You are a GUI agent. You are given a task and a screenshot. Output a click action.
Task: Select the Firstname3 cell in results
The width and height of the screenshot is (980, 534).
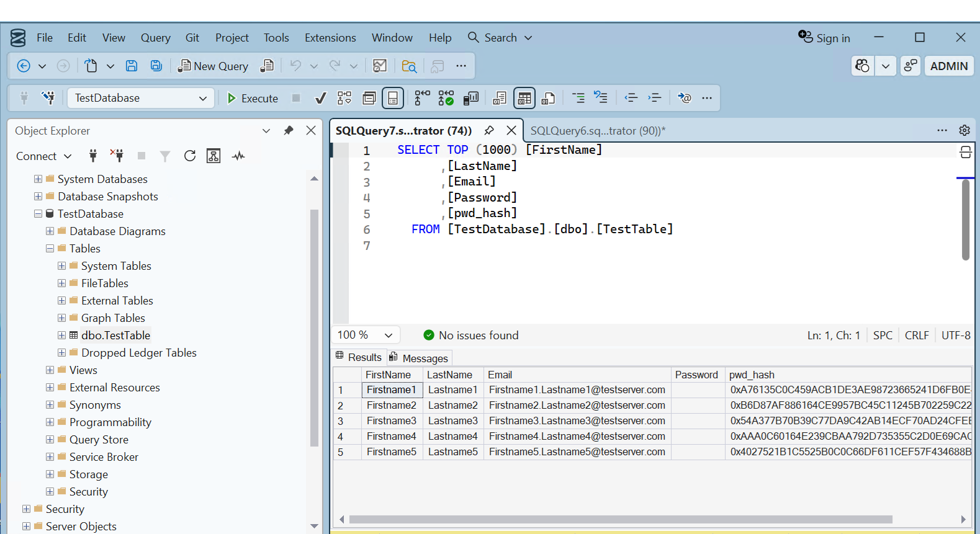click(392, 421)
